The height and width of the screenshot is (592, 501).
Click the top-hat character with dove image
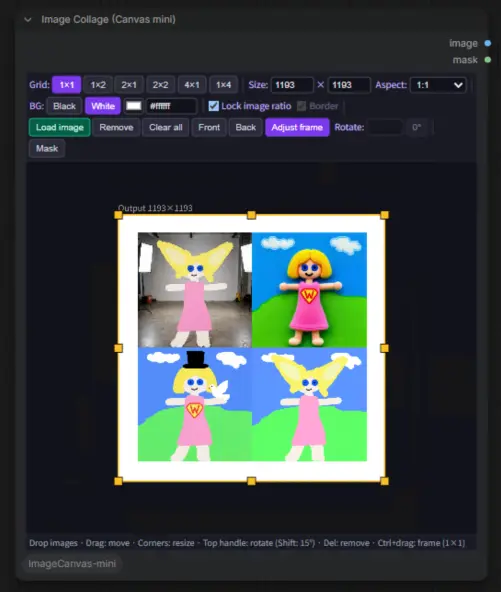coord(195,404)
